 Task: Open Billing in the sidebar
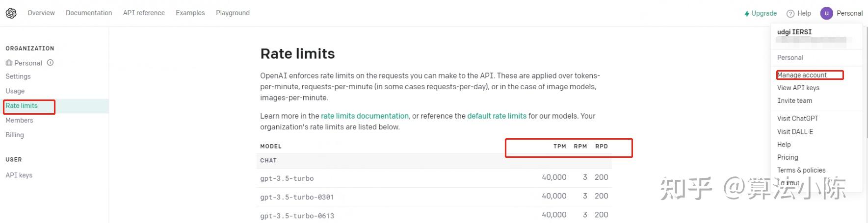coord(15,135)
